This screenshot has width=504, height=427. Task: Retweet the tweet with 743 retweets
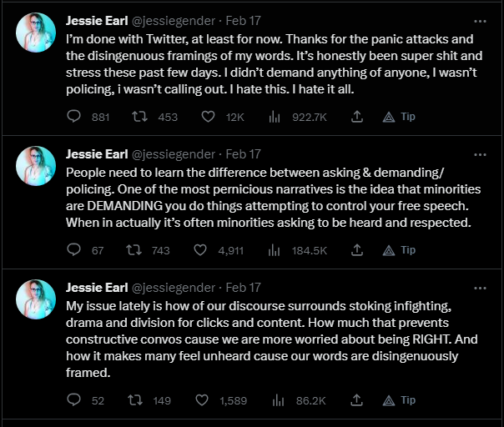[134, 249]
